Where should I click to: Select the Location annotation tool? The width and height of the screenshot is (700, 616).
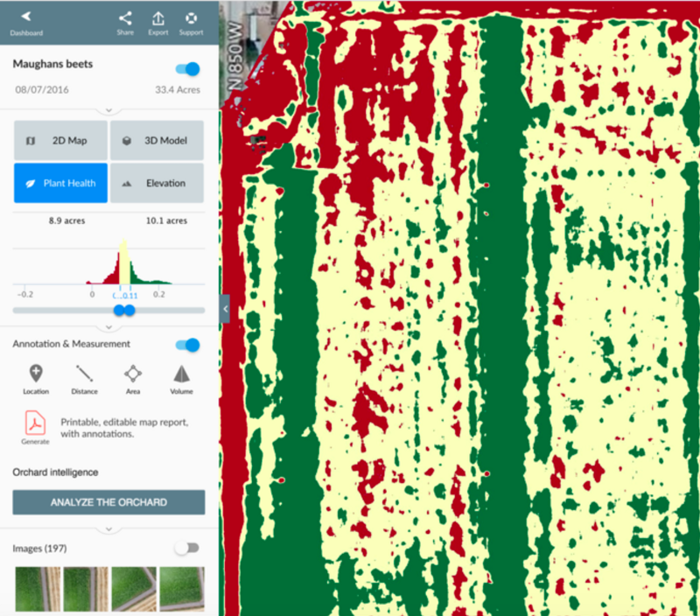(35, 376)
